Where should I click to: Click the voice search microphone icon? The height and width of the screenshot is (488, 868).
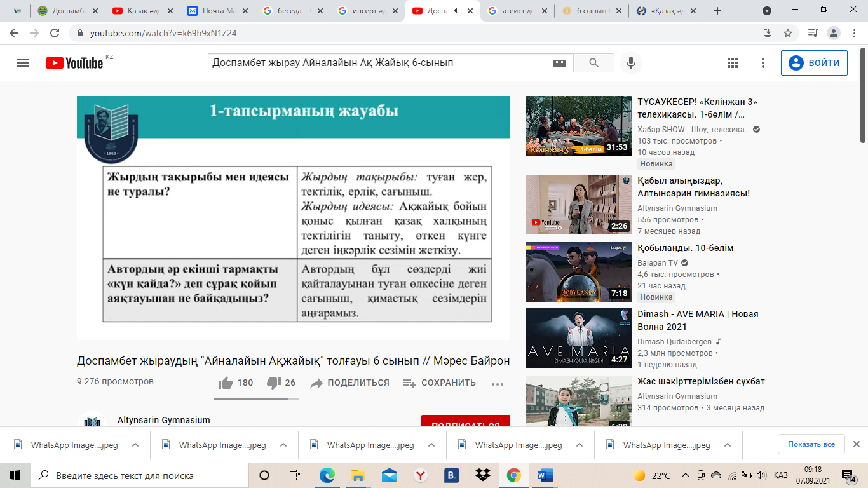(631, 63)
